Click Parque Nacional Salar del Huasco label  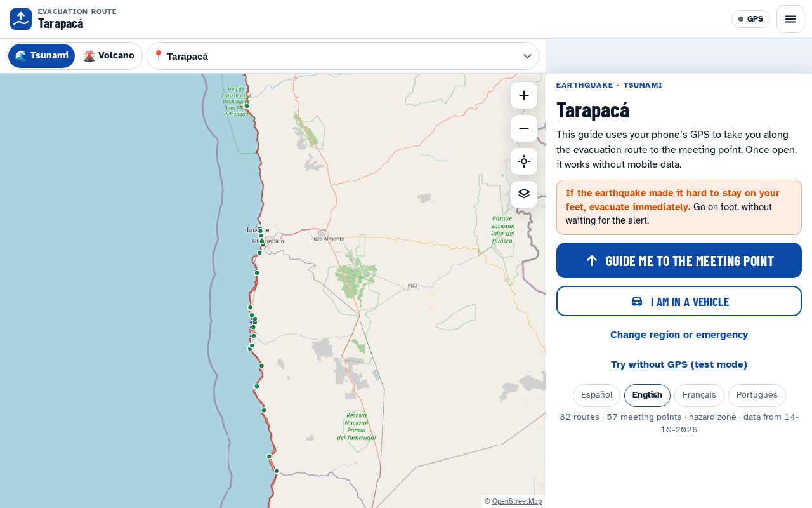pos(502,230)
